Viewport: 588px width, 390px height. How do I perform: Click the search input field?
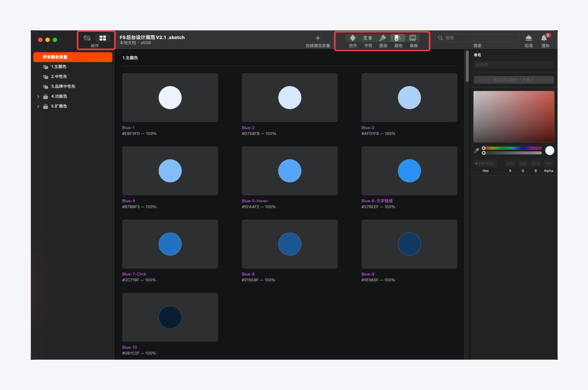[x=477, y=38]
